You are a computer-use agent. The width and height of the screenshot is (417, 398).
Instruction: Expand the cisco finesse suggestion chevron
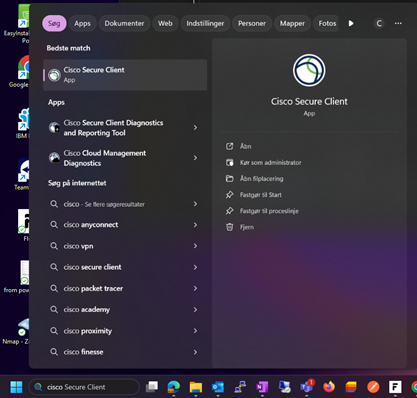click(195, 352)
